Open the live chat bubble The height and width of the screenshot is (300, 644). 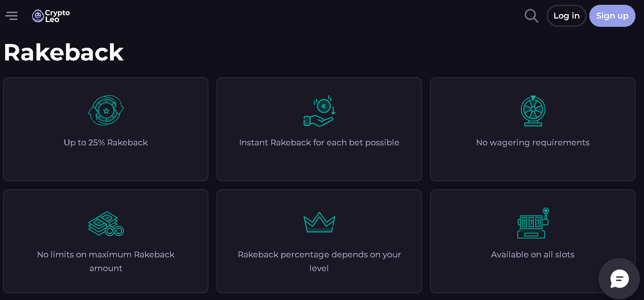pyautogui.click(x=619, y=279)
